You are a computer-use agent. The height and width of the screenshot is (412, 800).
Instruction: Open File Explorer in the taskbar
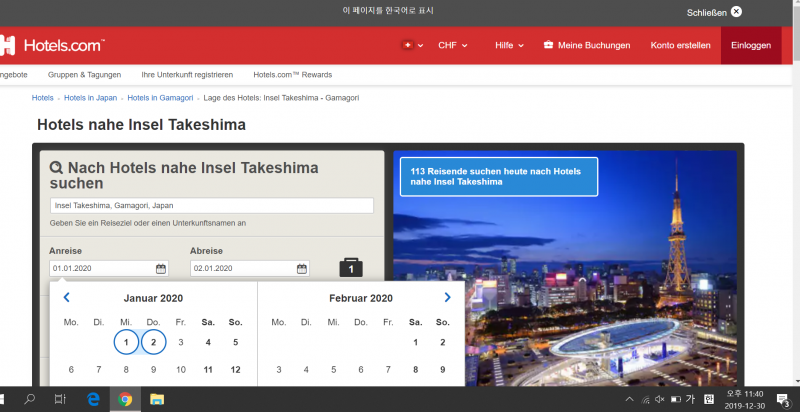[x=157, y=399]
